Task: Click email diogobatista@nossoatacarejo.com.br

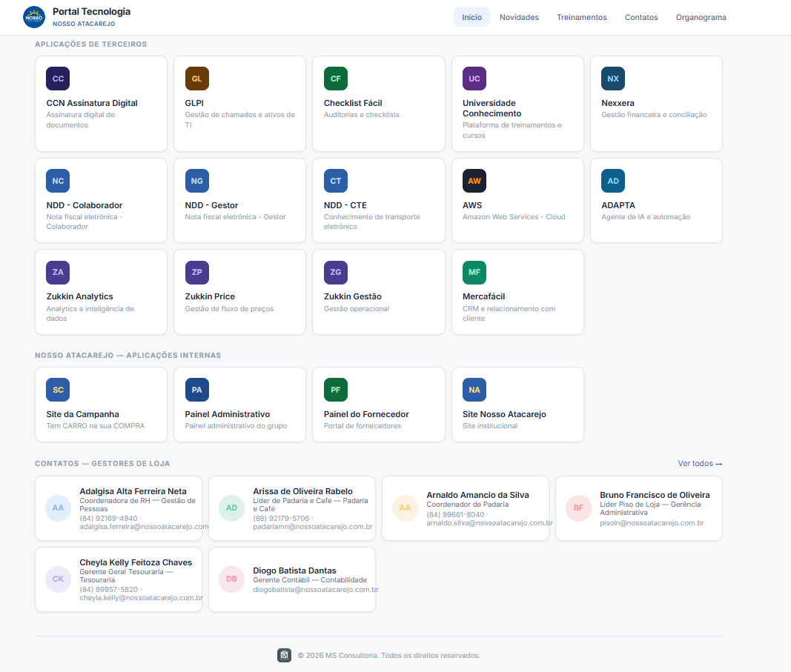Action: tap(315, 589)
